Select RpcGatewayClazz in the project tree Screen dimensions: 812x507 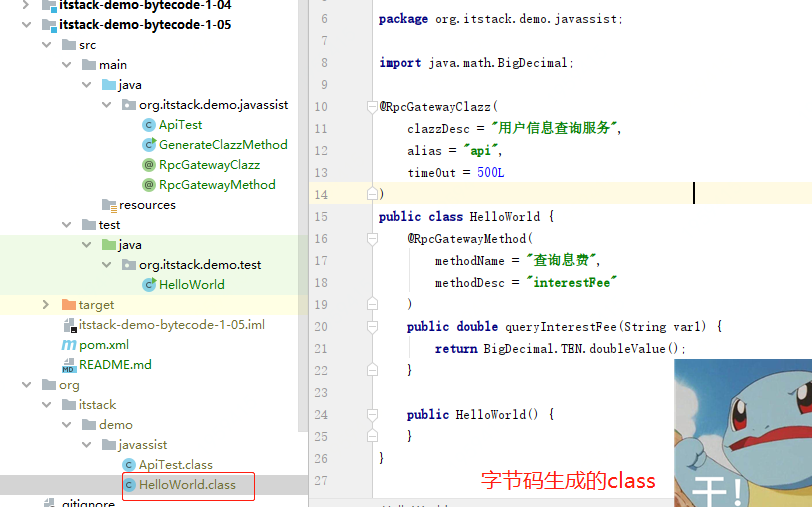[x=209, y=165]
